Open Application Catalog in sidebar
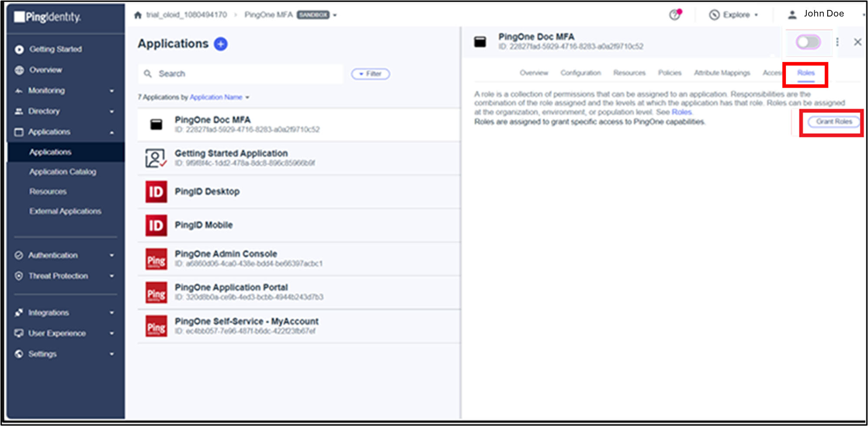 click(x=63, y=172)
